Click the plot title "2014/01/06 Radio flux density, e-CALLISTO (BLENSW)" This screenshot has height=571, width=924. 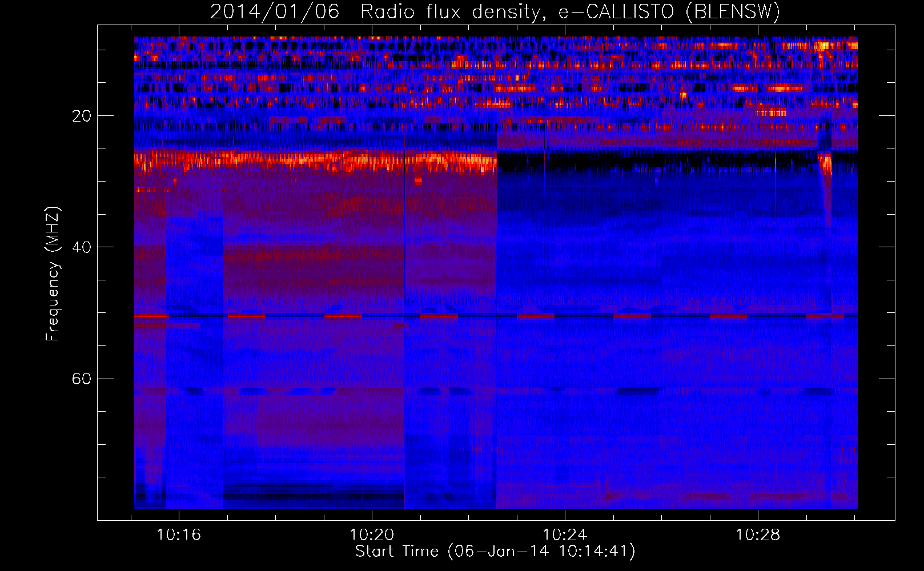[495, 11]
